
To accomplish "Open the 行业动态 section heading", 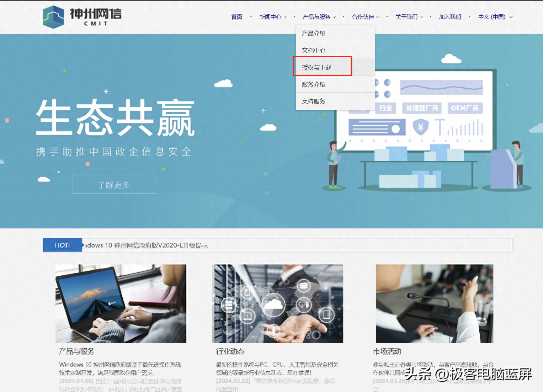I will (x=230, y=351).
